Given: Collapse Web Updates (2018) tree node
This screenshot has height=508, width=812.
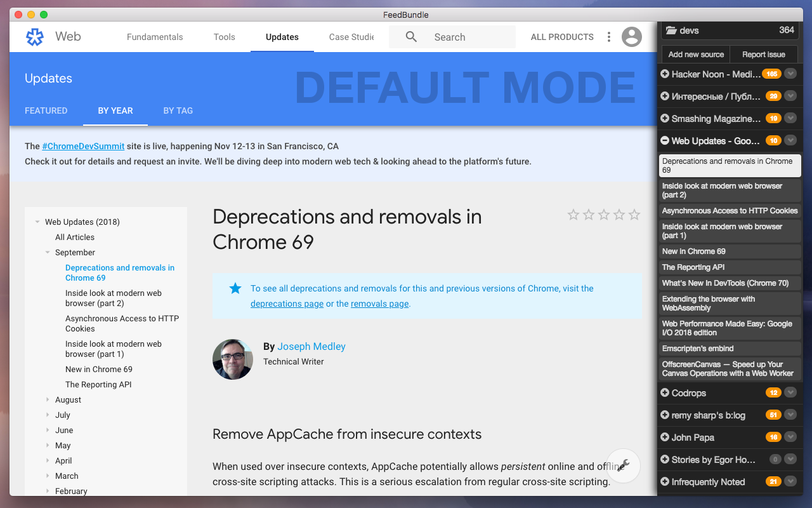Looking at the screenshot, I should [37, 222].
